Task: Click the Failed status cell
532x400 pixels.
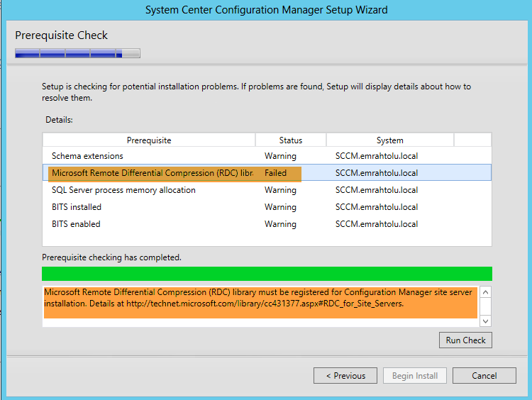Action: (275, 173)
